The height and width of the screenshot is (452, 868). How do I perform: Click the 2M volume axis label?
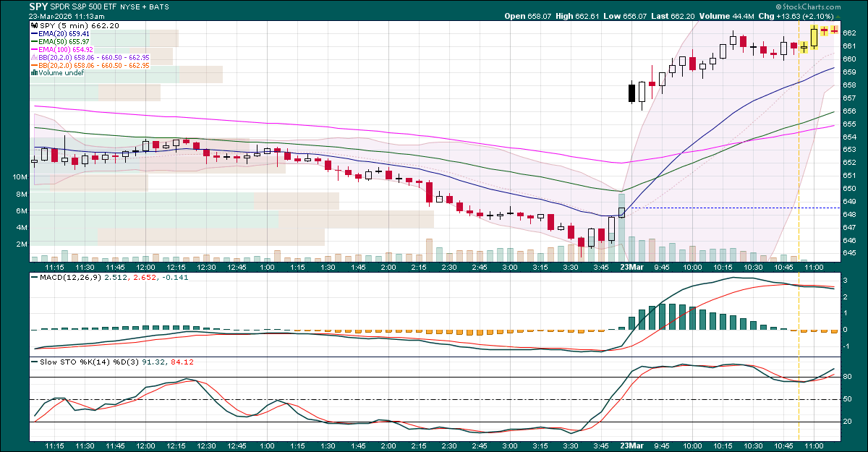tap(22, 244)
